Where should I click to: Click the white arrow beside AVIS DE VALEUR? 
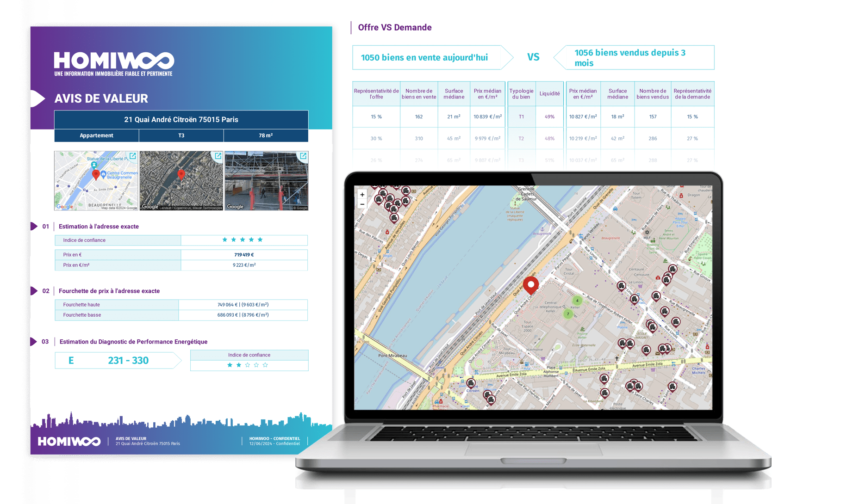click(37, 98)
